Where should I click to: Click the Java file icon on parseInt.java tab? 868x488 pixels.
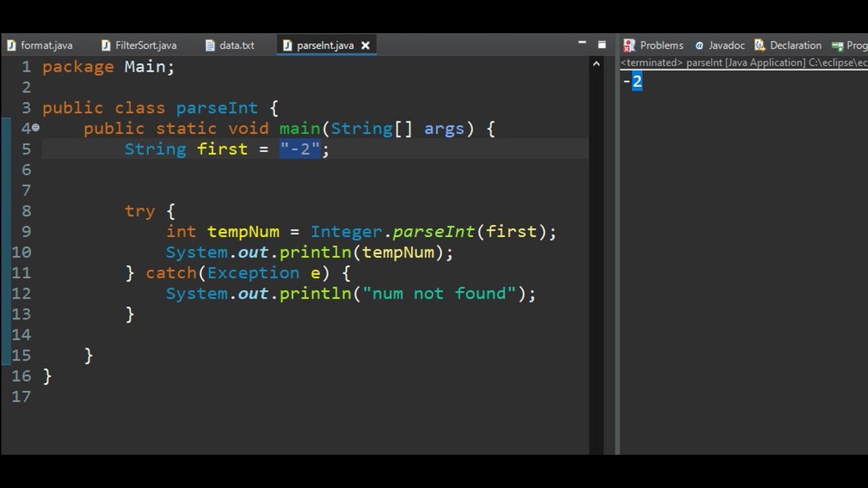287,45
